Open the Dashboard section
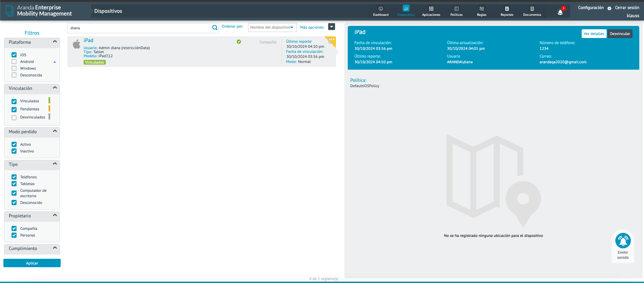This screenshot has height=283, width=644. 380,11
